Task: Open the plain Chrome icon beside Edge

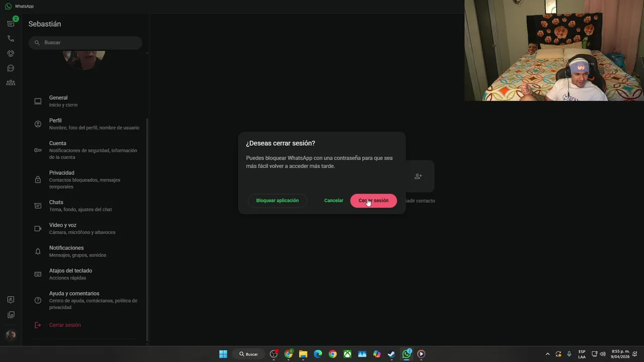Action: (333, 354)
